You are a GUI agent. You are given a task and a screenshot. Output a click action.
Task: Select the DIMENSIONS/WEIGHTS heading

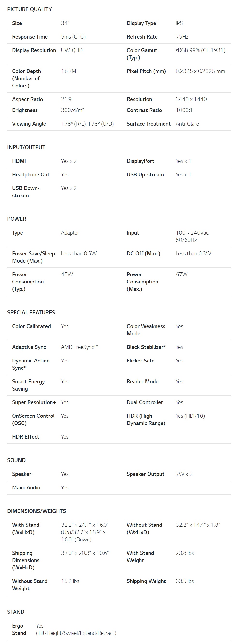point(37,511)
